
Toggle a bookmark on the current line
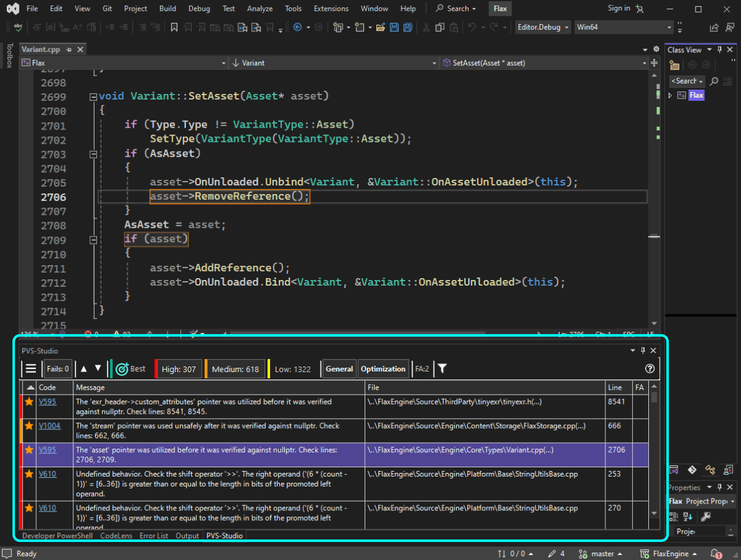174,27
